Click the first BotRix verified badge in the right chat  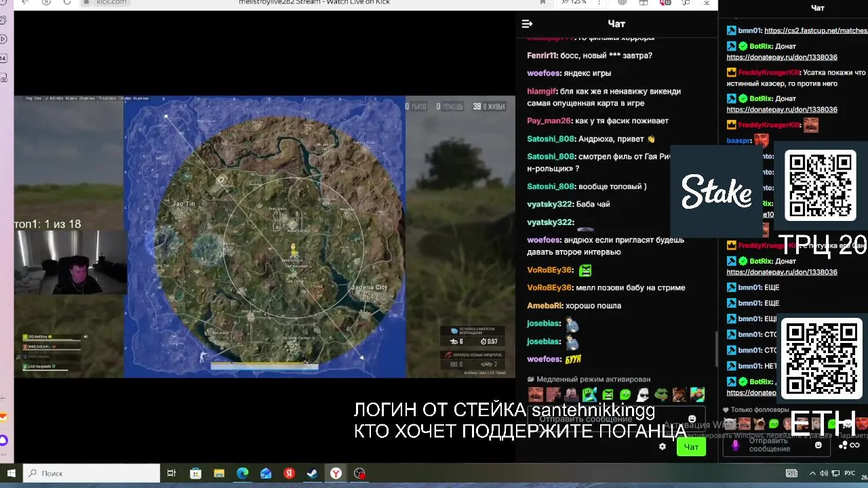(743, 47)
